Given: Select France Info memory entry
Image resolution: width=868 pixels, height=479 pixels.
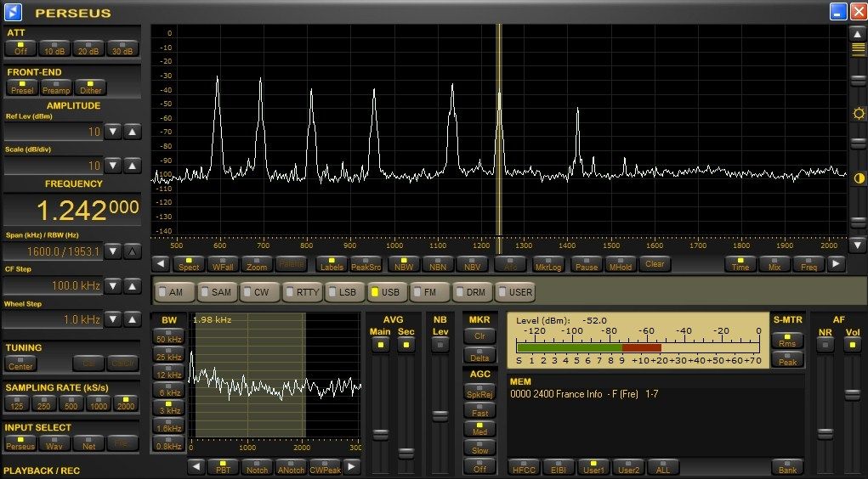Looking at the screenshot, I should click(584, 394).
